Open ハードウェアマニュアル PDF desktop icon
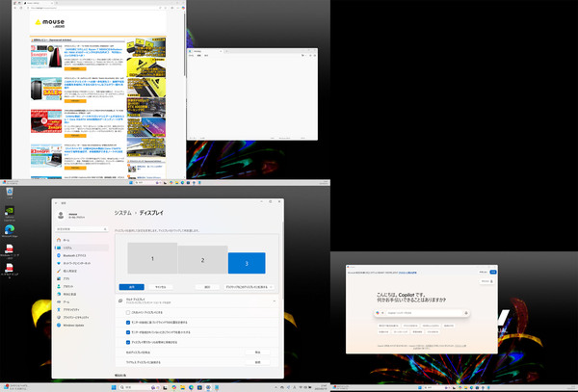578x392 pixels. (10, 271)
